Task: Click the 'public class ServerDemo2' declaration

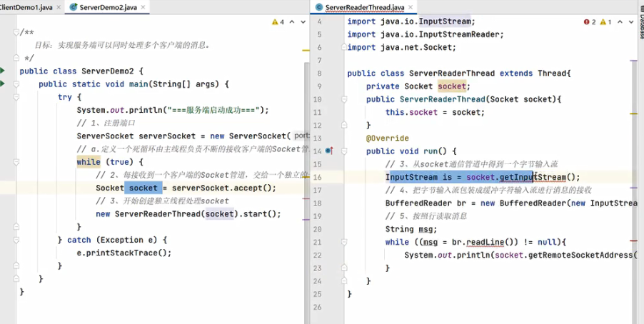Action: [77, 71]
